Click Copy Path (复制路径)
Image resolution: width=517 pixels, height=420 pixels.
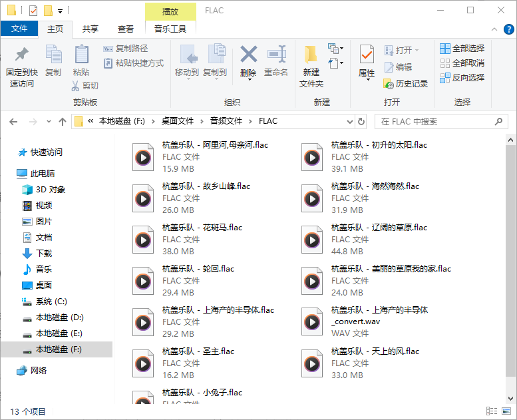[125, 49]
